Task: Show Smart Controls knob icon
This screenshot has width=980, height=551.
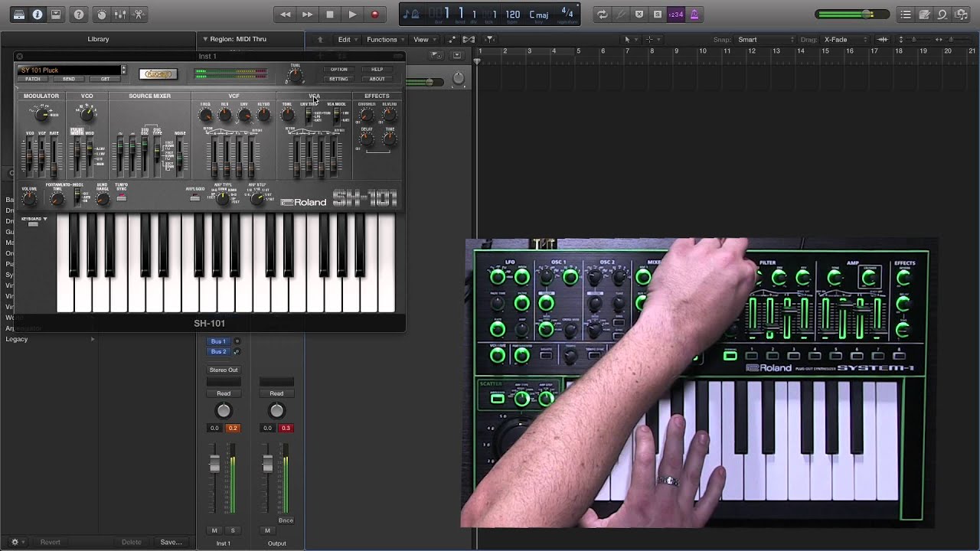Action: click(102, 15)
